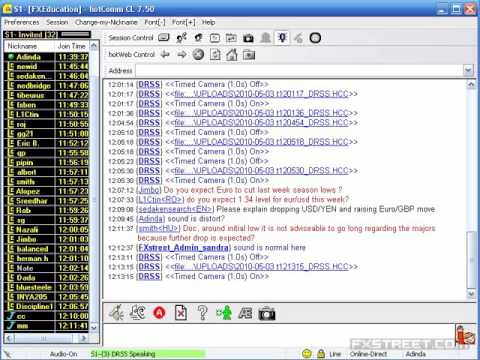Toggle the highlighted lamp icon in Session Control
Image resolution: width=480 pixels, height=360 pixels.
(282, 38)
